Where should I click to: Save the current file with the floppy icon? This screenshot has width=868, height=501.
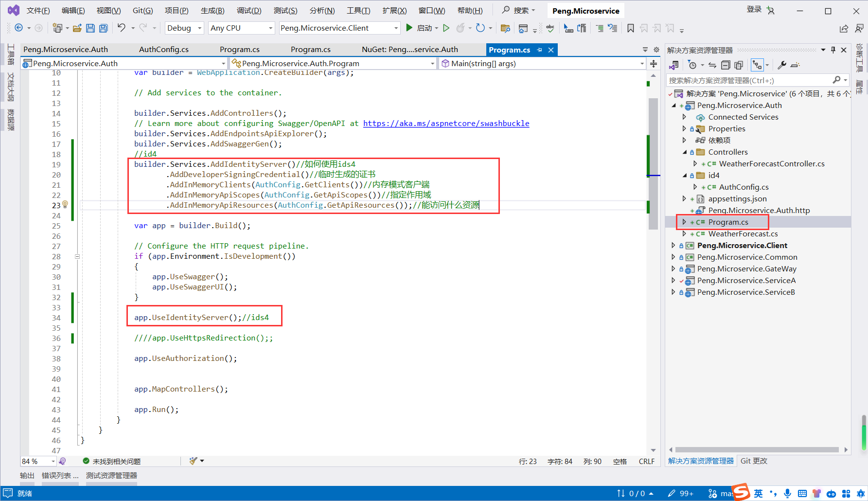pyautogui.click(x=90, y=28)
